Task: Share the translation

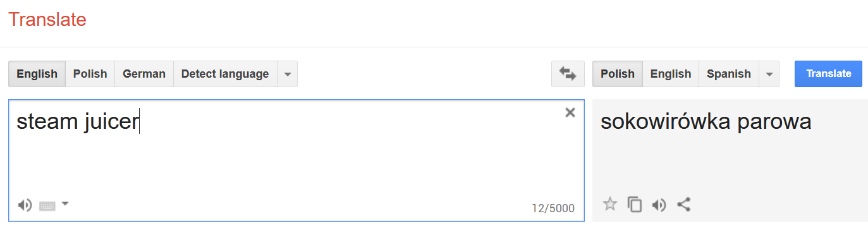Action: coord(683,204)
